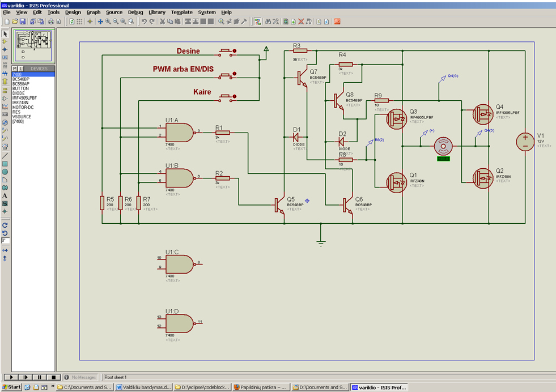The width and height of the screenshot is (556, 392).
Task: Click the No Messages status indicator
Action: pyautogui.click(x=81, y=377)
